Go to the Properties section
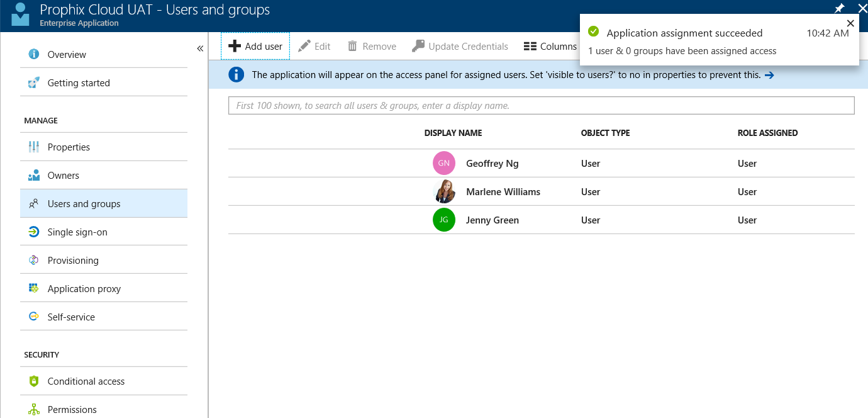The width and height of the screenshot is (868, 418). (104, 147)
